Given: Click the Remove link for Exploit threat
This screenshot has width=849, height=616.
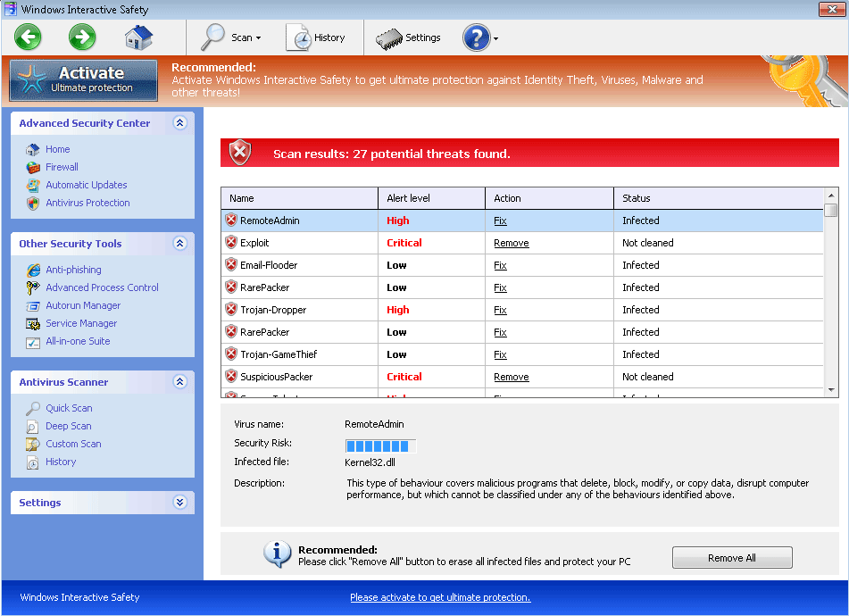Looking at the screenshot, I should coord(511,243).
